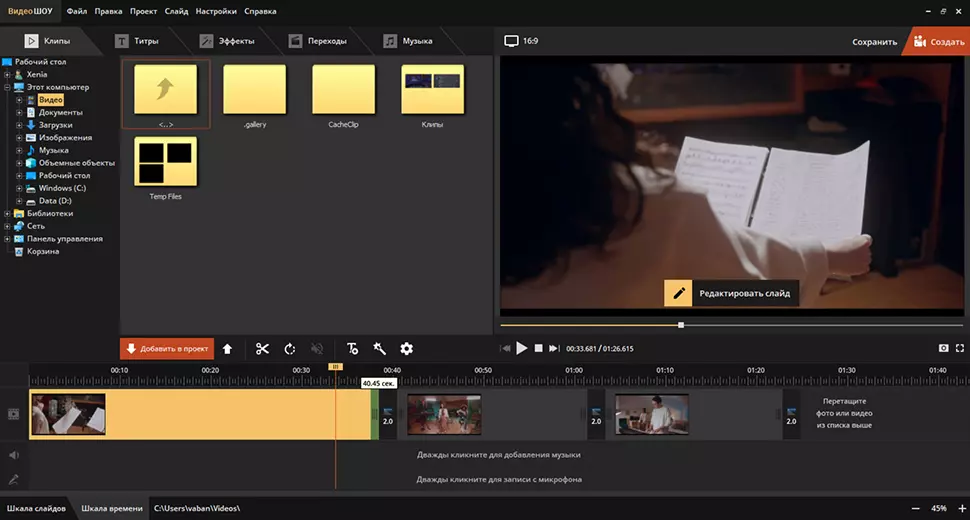Click the up-arrow icon beside Add to project
Viewport: 970px width, 520px height.
227,349
